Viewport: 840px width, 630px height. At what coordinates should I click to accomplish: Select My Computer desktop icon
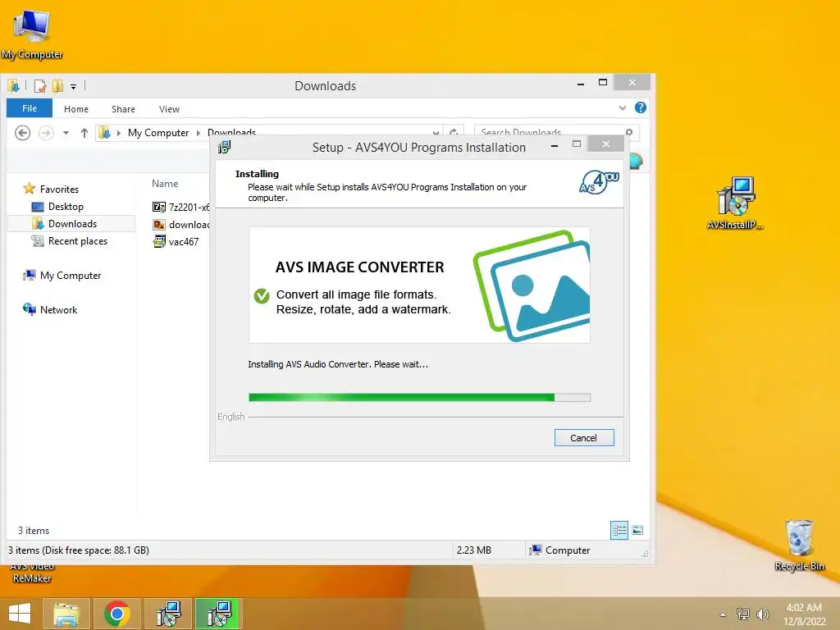point(32,34)
